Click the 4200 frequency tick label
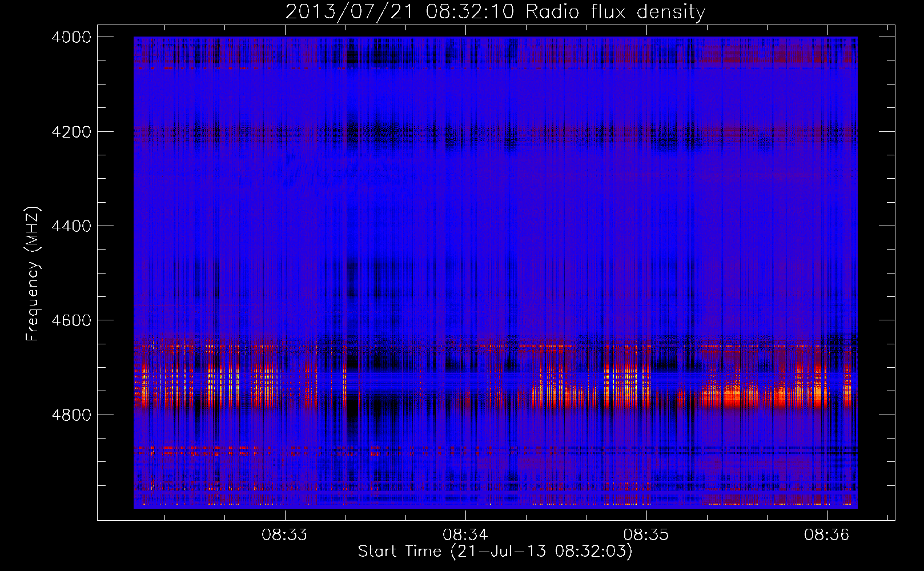This screenshot has height=571, width=924. [71, 132]
